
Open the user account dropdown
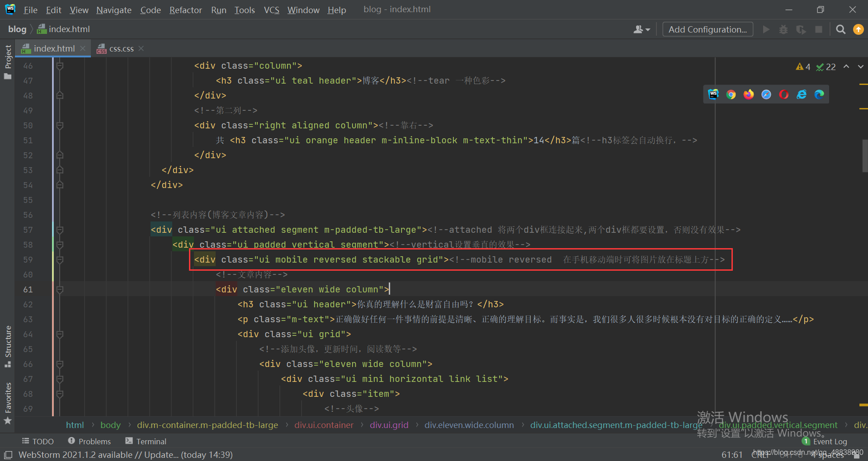coord(642,29)
